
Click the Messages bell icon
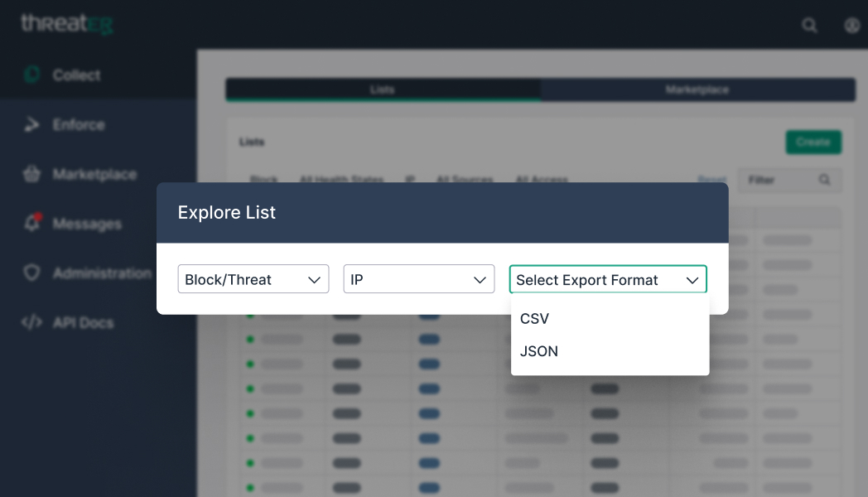pyautogui.click(x=32, y=223)
